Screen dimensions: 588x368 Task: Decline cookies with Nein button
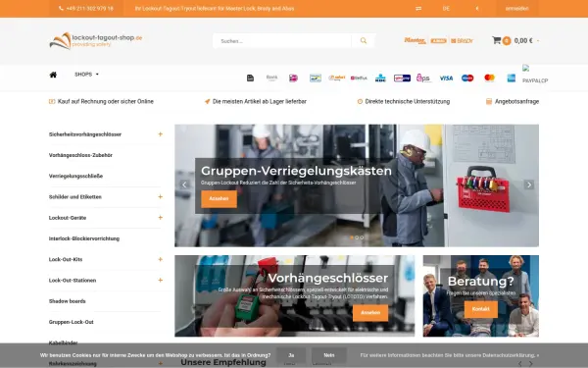329,355
